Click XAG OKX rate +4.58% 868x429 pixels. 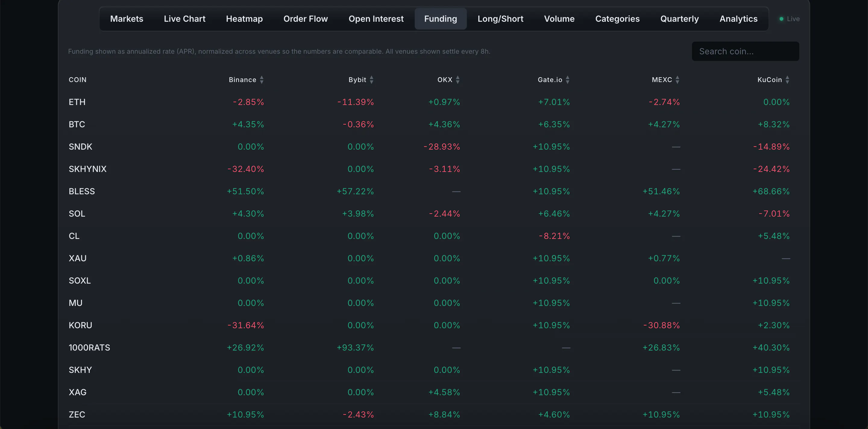[x=444, y=392]
